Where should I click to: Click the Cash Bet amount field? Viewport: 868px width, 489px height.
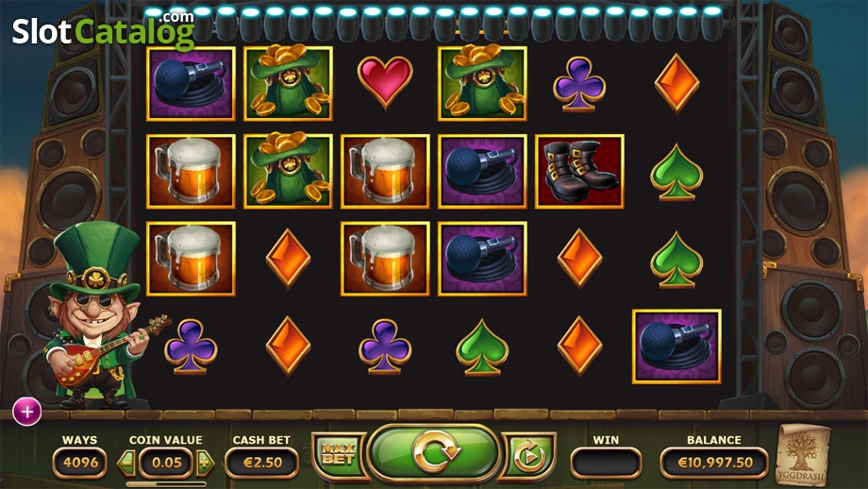point(262,463)
